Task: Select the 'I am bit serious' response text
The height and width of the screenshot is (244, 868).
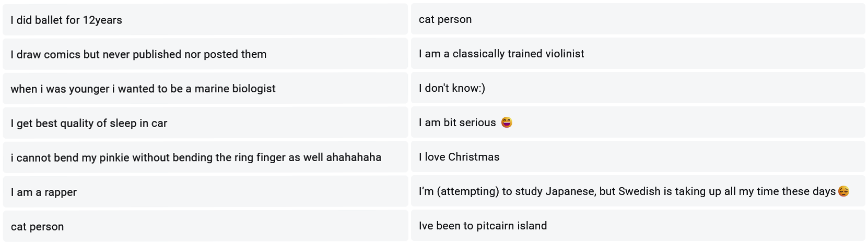Action: point(458,123)
